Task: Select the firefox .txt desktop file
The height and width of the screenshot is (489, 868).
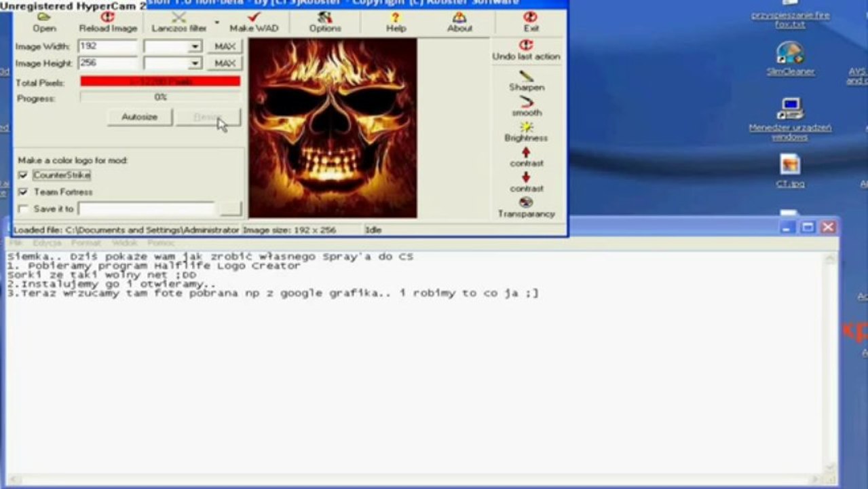Action: pos(790,20)
